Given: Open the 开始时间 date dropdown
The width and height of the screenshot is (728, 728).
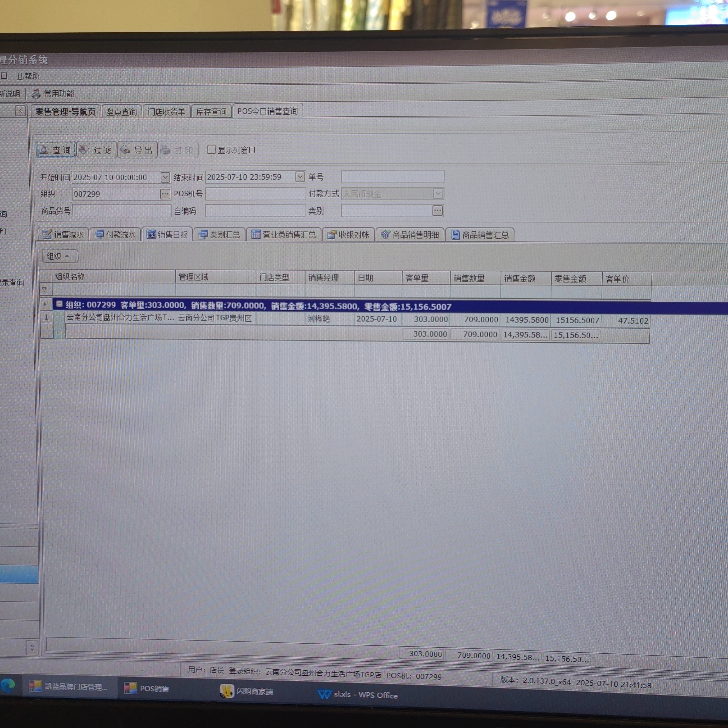Looking at the screenshot, I should point(165,177).
